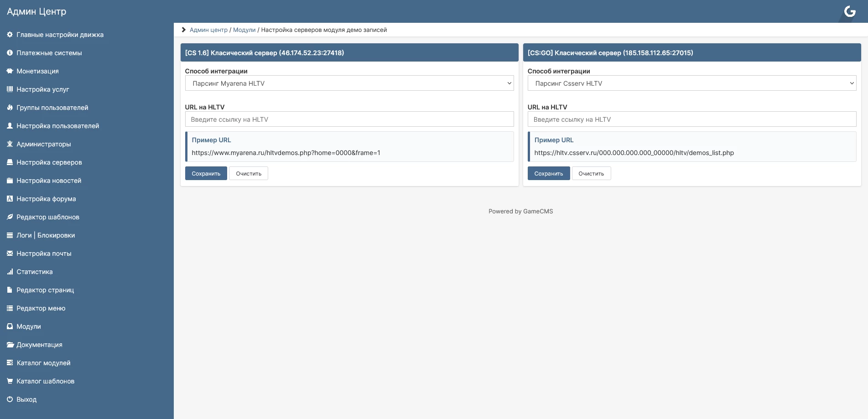This screenshot has width=868, height=419.
Task: Click the envelope icon beside Настройка почты
Action: 10,253
